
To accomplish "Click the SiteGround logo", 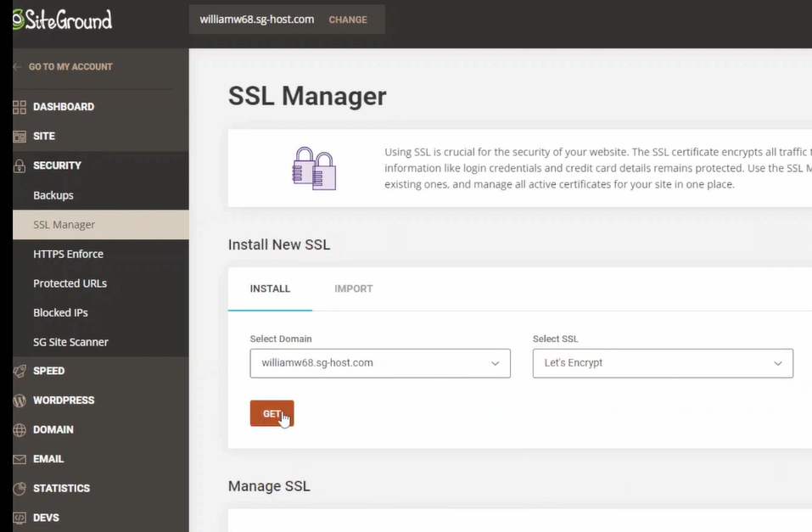I will click(x=63, y=20).
